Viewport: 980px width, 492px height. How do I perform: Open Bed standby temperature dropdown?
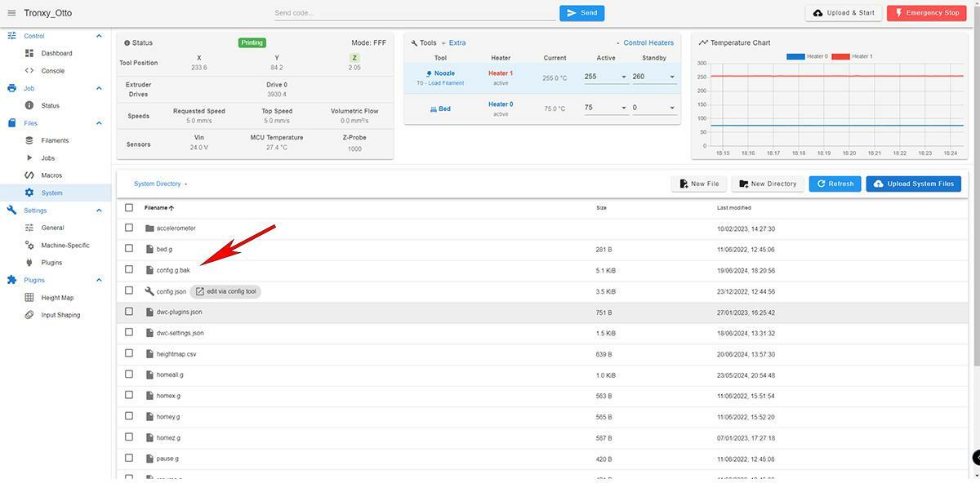(x=672, y=108)
